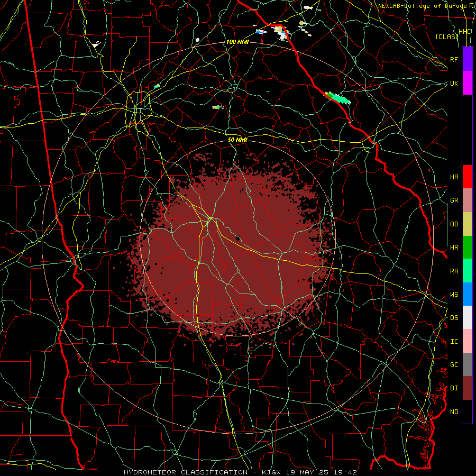This screenshot has width=476, height=476.
Task: Click the 100 NMI range ring label
Action: tap(237, 42)
